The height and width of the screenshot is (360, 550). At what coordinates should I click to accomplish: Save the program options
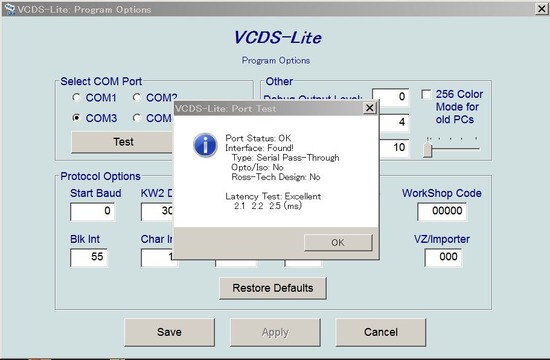(169, 332)
